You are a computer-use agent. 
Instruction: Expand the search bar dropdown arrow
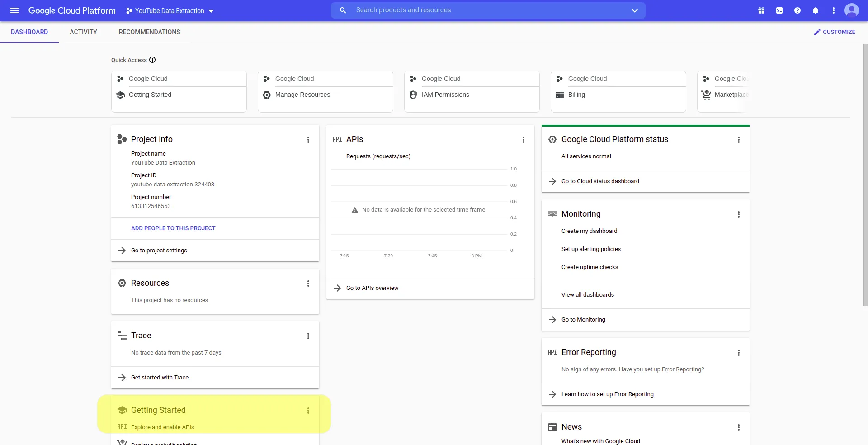635,10
